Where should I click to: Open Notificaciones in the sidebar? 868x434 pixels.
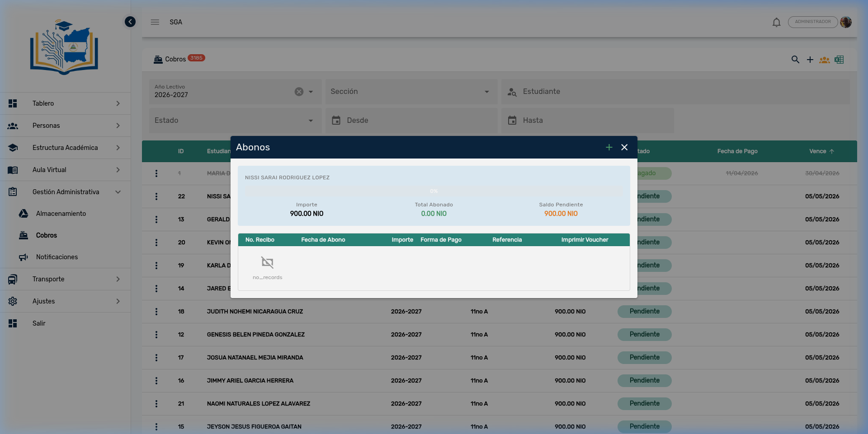[57, 257]
